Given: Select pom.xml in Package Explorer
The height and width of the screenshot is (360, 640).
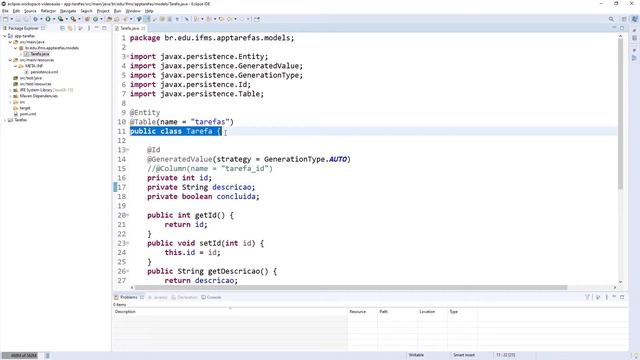Looking at the screenshot, I should pyautogui.click(x=25, y=114).
